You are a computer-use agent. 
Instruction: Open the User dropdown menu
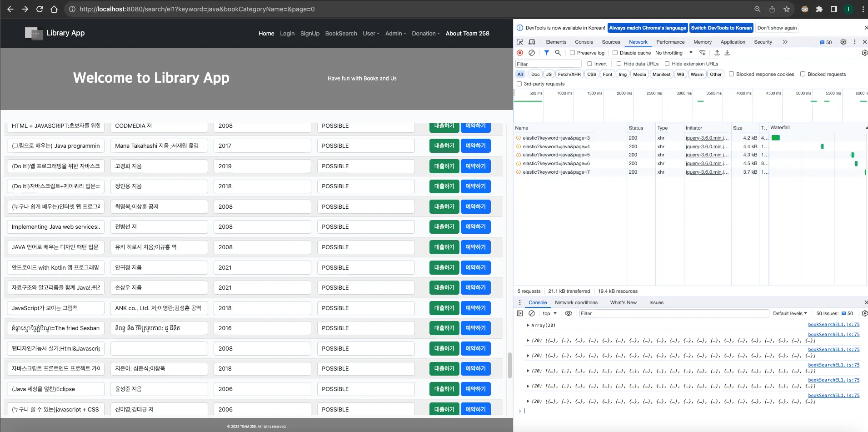coord(371,34)
